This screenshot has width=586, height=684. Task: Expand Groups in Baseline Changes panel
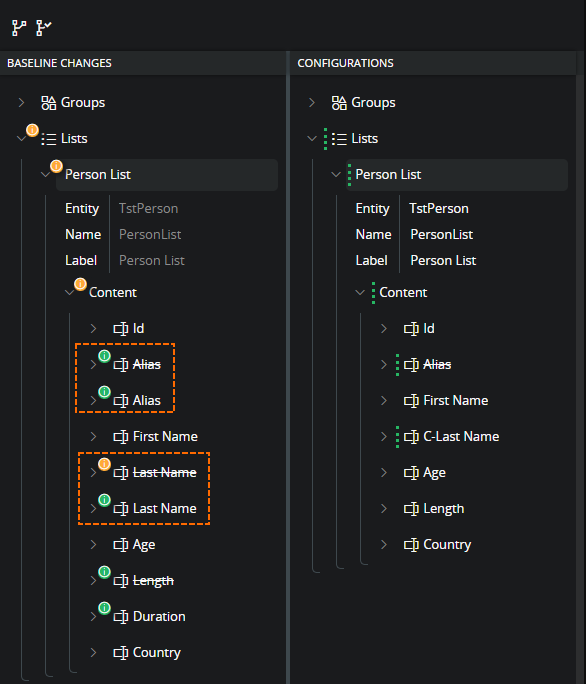(21, 103)
